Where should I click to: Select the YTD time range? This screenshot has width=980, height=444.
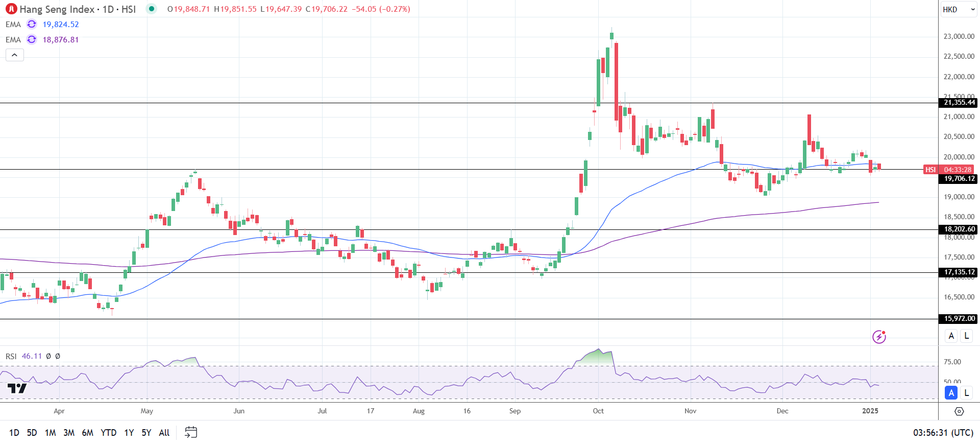[108, 433]
